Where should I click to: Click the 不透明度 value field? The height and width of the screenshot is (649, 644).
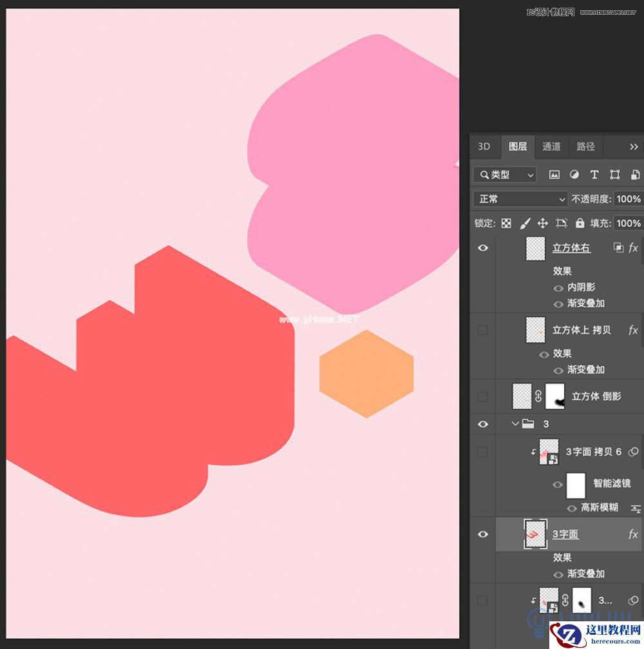(x=629, y=199)
